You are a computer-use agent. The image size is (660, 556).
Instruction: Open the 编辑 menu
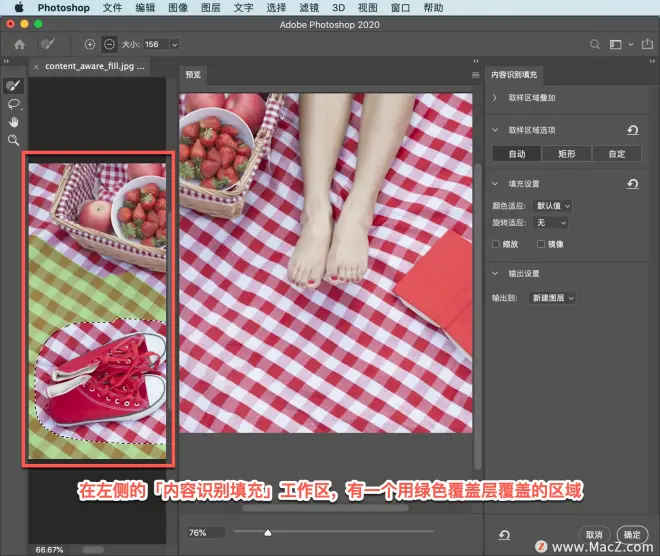[x=145, y=8]
